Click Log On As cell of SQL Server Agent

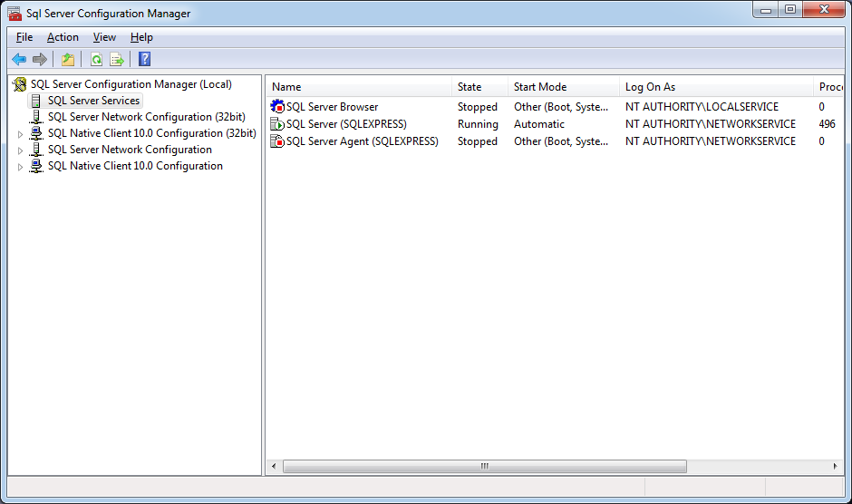point(711,141)
